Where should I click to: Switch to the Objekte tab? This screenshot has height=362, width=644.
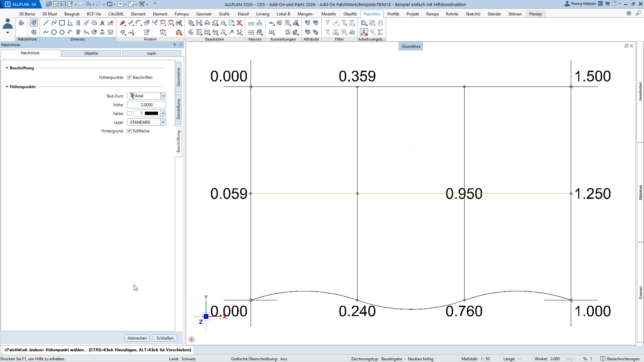91,53
